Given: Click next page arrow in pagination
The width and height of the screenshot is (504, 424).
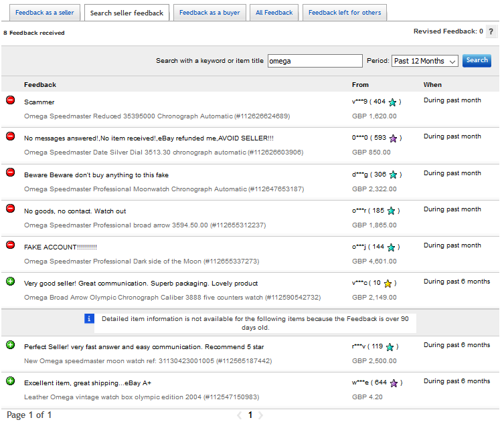Looking at the screenshot, I should click(x=261, y=415).
